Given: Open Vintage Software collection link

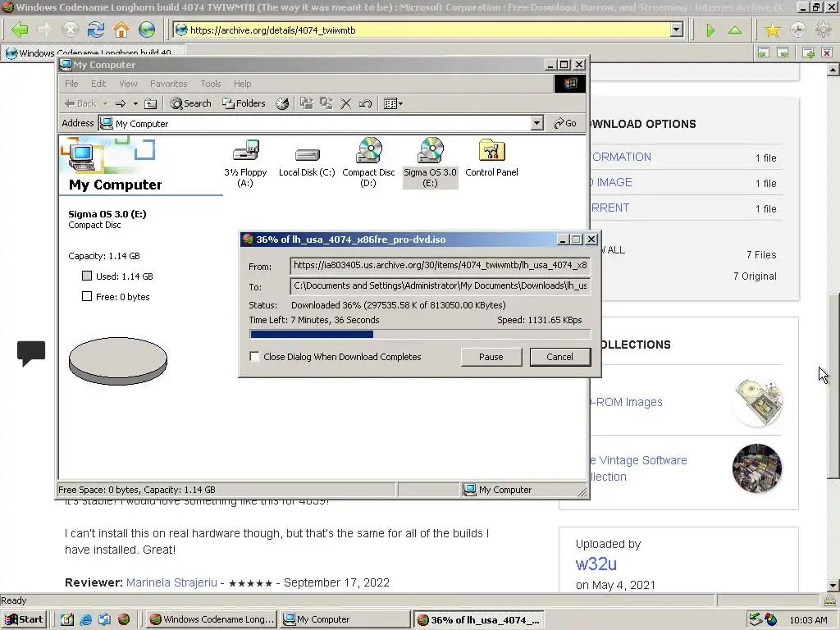Looking at the screenshot, I should (637, 468).
